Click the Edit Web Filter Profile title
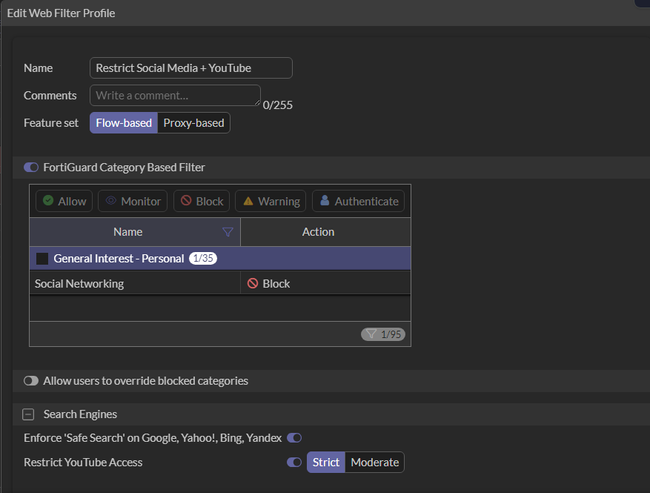 click(61, 13)
